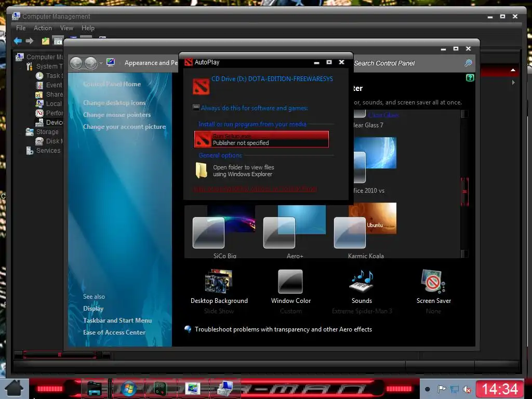Image resolution: width=532 pixels, height=399 pixels.
Task: Open View menu in Computer Management
Action: click(x=66, y=28)
